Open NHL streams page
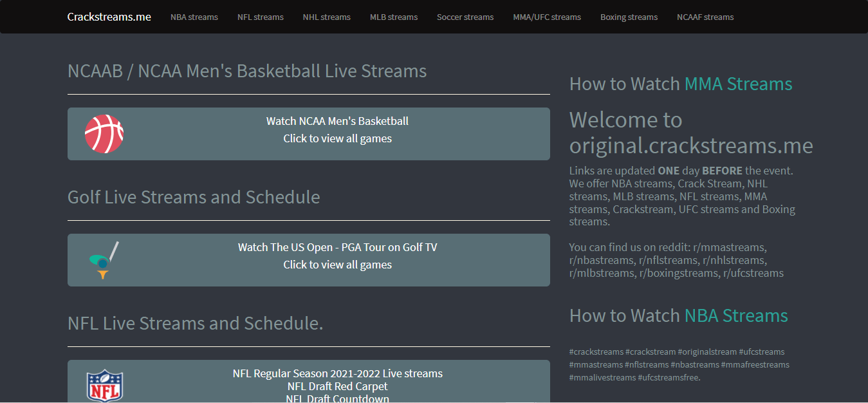868x403 pixels. coord(327,17)
